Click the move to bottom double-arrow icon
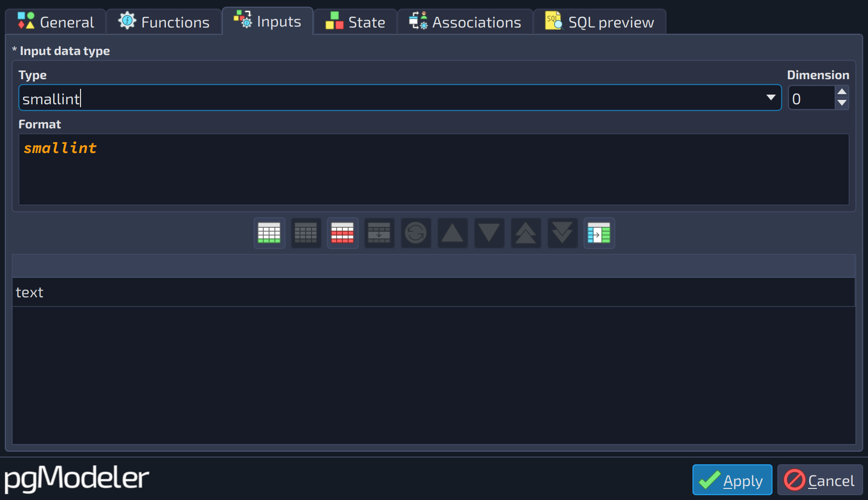Viewport: 868px width, 500px height. point(562,233)
